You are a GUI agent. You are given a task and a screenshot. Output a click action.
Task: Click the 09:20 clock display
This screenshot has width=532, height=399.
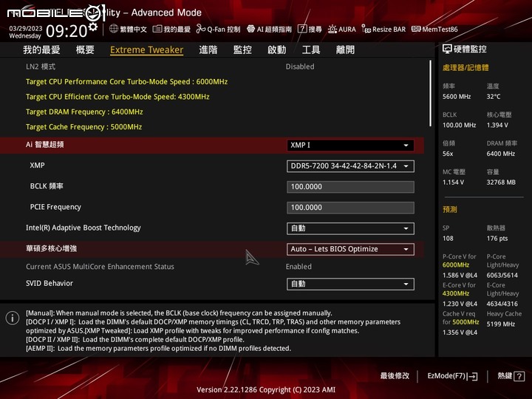tap(66, 31)
